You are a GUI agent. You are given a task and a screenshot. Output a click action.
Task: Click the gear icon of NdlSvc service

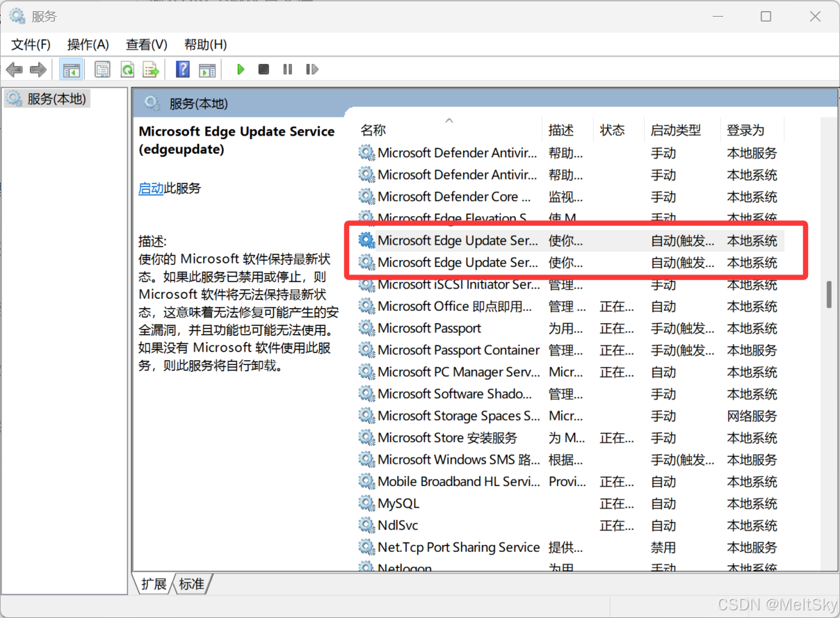366,526
